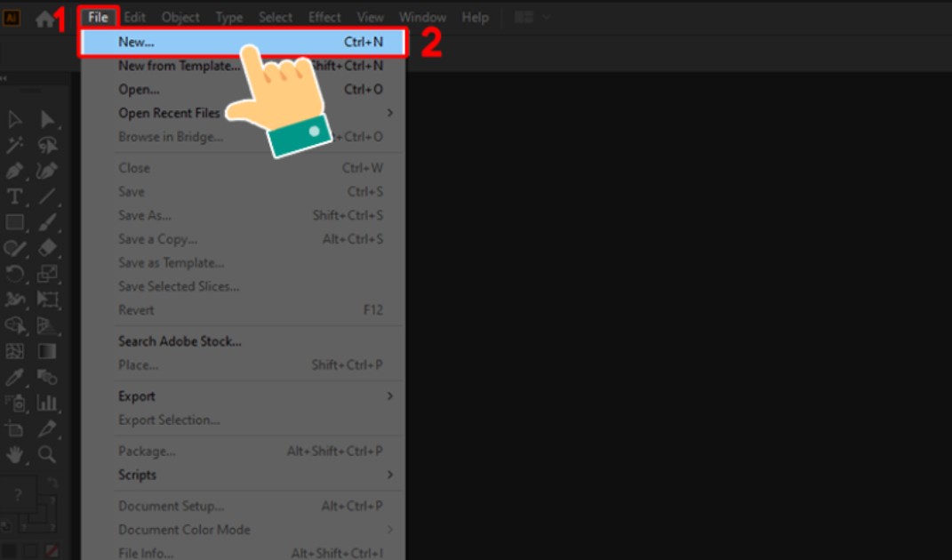Screen dimensions: 952x560
Task: Select the Eraser tool
Action: click(47, 248)
